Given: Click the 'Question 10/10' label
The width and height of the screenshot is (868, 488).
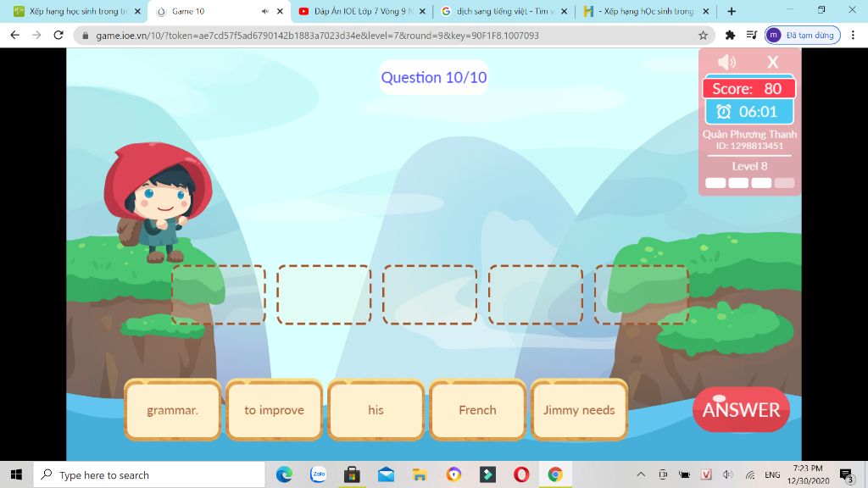Looking at the screenshot, I should (x=434, y=77).
